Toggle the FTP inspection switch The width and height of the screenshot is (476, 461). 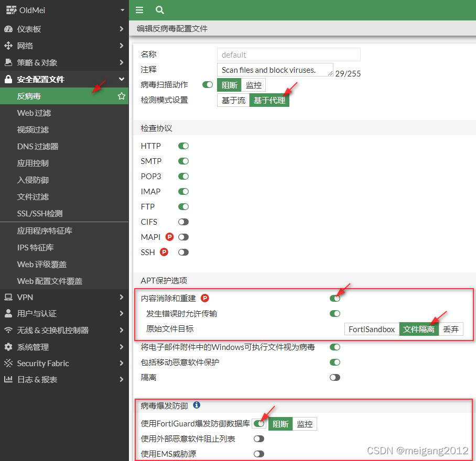click(183, 206)
